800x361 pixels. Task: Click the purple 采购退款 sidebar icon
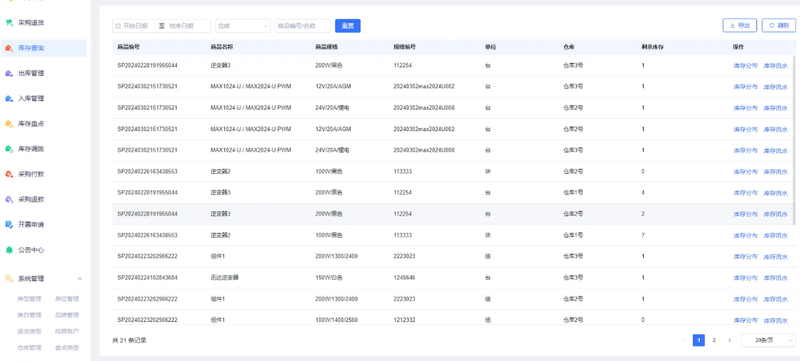(9, 199)
